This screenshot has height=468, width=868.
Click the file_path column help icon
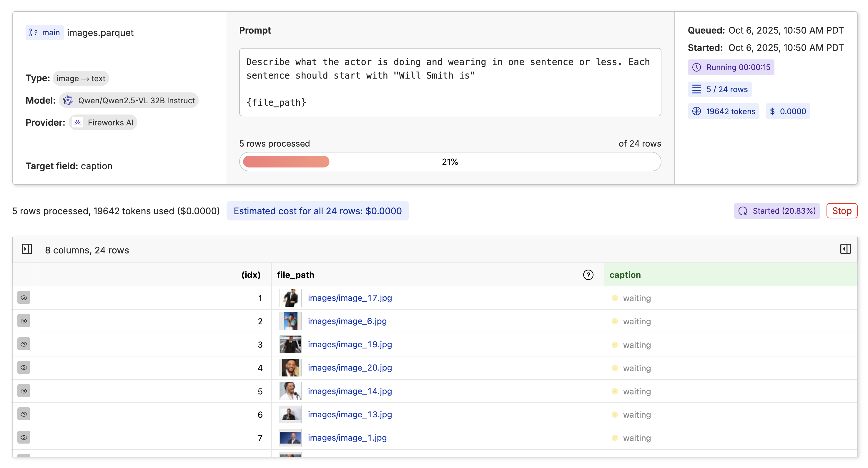(588, 275)
